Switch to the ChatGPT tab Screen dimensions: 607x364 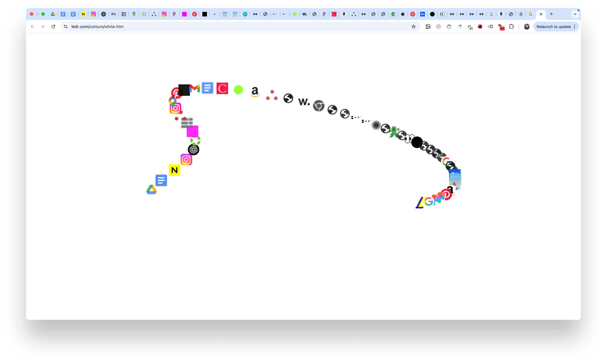pyautogui.click(x=104, y=14)
